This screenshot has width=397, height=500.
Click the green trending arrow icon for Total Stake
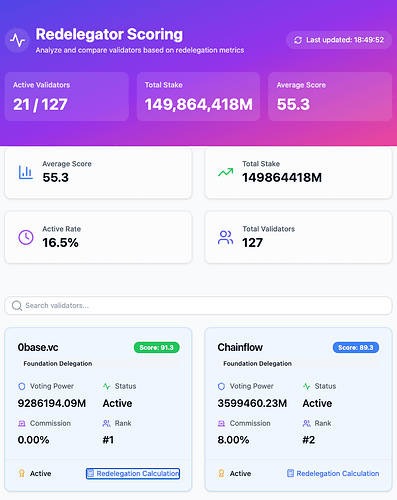tap(226, 172)
